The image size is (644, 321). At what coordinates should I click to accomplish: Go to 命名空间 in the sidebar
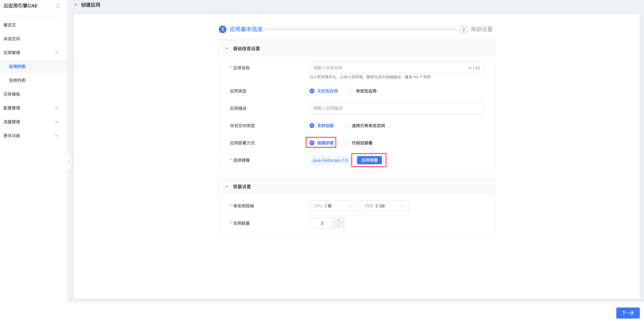tap(12, 39)
